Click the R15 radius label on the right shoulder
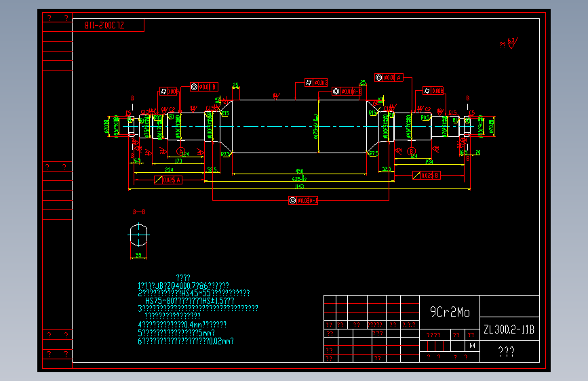This screenshot has width=588, height=381. 372,113
